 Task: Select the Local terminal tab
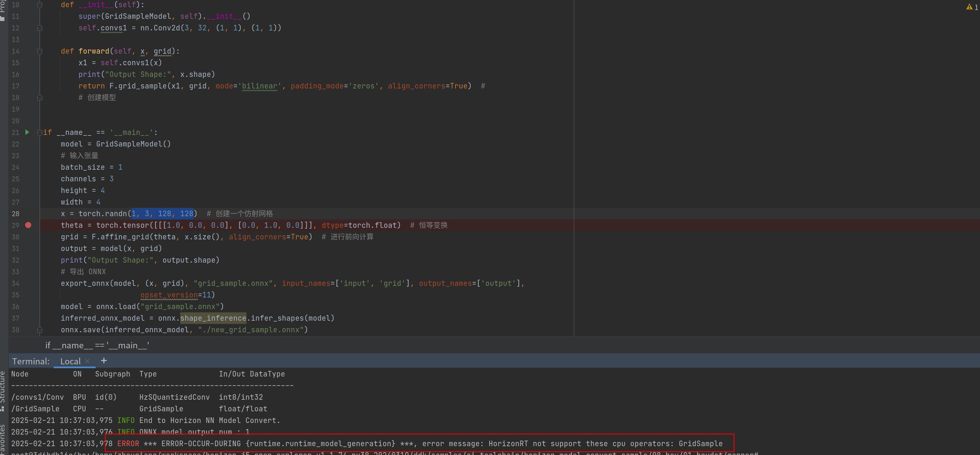(70, 361)
